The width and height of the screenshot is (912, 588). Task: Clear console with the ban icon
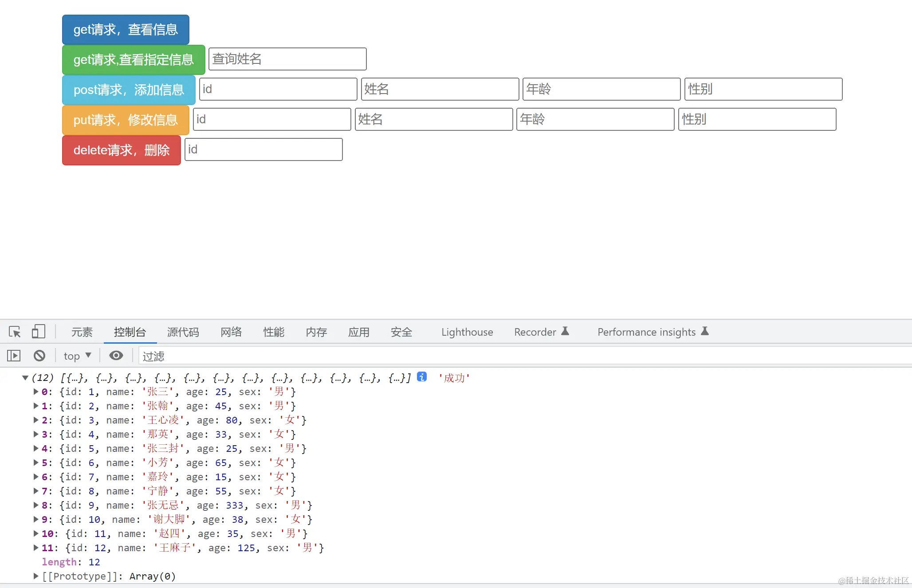point(39,356)
